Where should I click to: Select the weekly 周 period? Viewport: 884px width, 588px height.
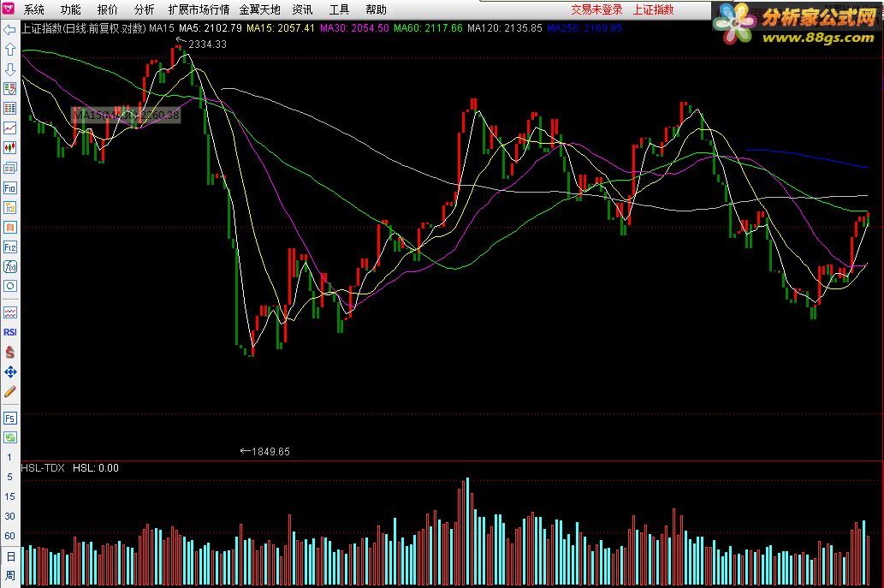pos(9,576)
